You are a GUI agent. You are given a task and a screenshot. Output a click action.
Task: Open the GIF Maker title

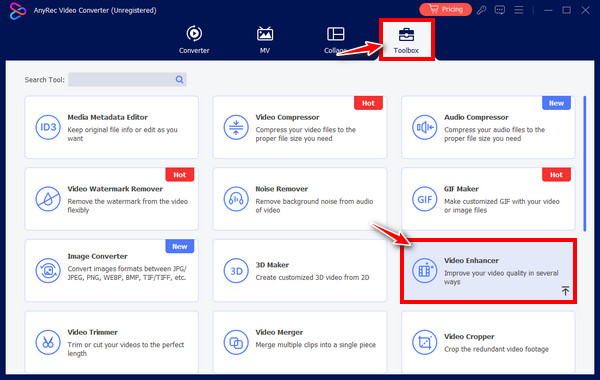click(x=461, y=189)
